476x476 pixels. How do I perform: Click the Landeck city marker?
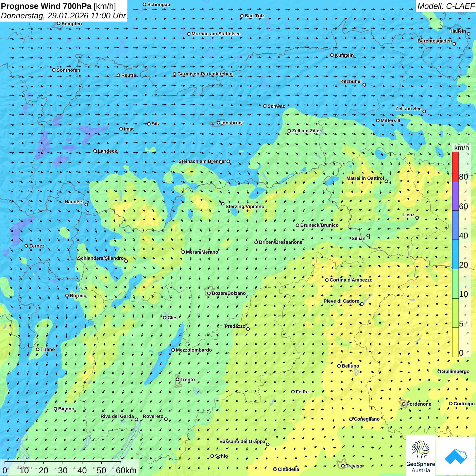pyautogui.click(x=95, y=151)
